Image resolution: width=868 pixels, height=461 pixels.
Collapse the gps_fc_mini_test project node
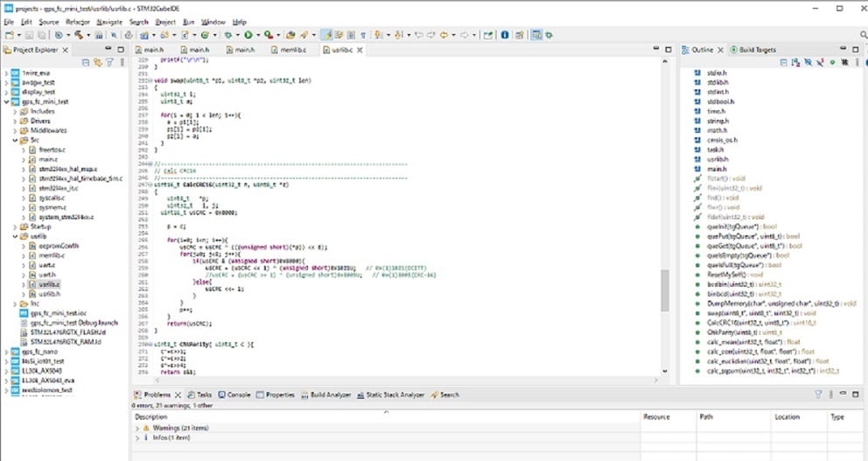tap(6, 101)
